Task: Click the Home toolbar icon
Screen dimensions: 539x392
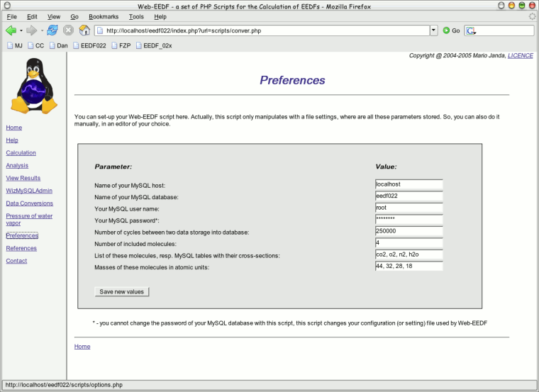Action: point(84,30)
